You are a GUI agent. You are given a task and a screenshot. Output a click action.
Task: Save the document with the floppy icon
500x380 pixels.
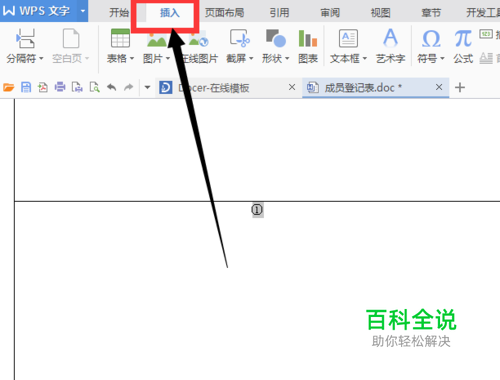[x=26, y=88]
